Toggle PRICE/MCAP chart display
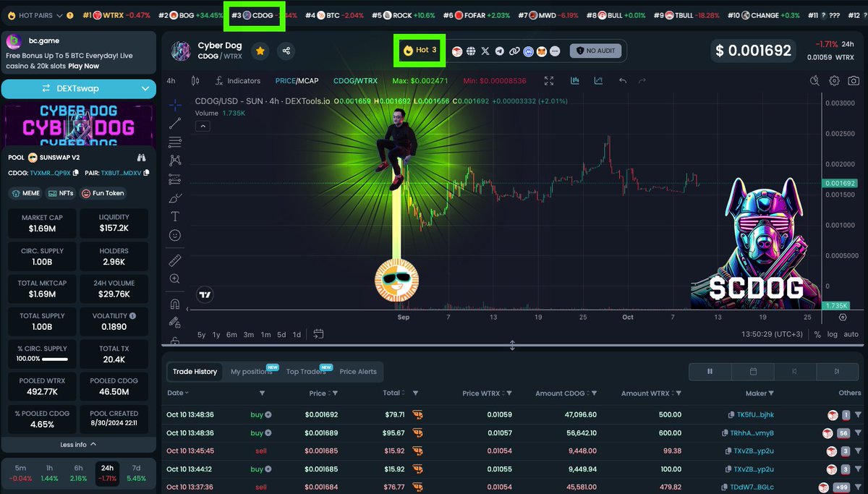This screenshot has width=868, height=494. point(297,81)
